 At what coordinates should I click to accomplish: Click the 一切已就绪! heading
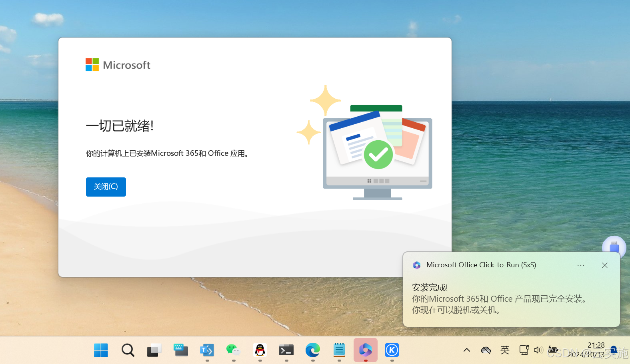[120, 126]
